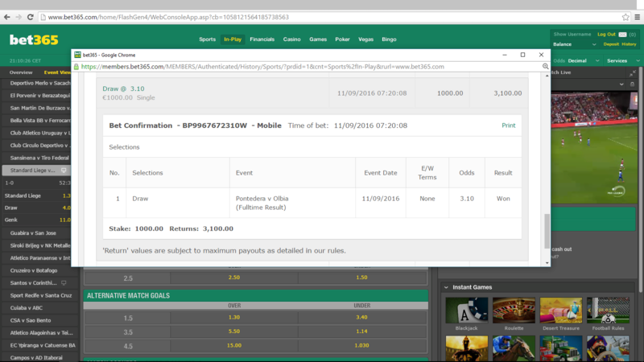Open the Odds Decimal dropdown
The height and width of the screenshot is (362, 644).
pyautogui.click(x=580, y=61)
